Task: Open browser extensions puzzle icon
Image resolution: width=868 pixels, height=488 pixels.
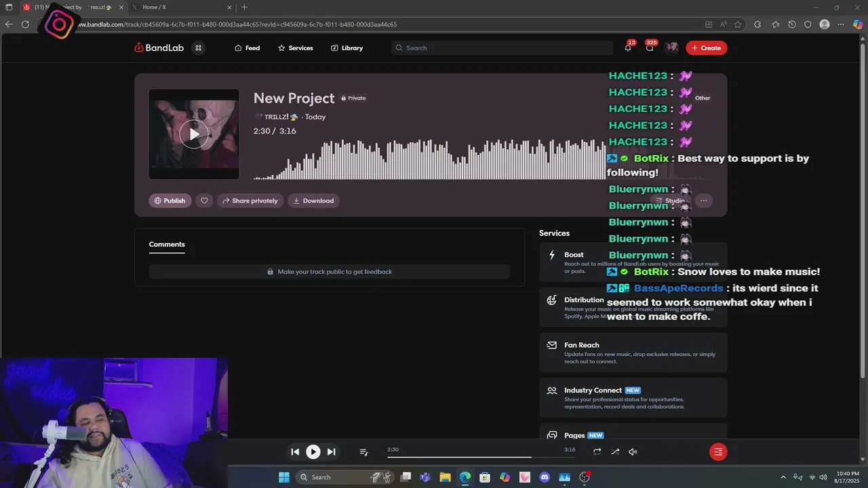Action: coord(757,24)
